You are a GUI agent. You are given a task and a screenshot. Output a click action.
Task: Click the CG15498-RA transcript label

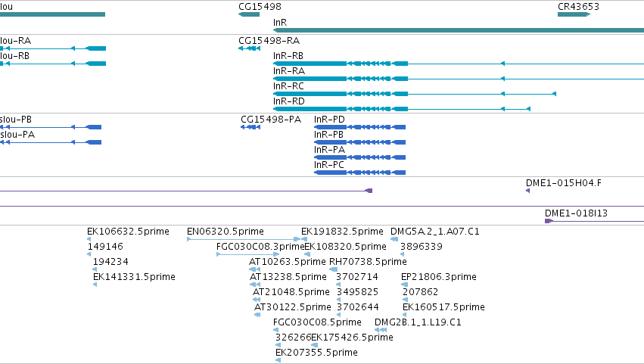[x=269, y=41]
